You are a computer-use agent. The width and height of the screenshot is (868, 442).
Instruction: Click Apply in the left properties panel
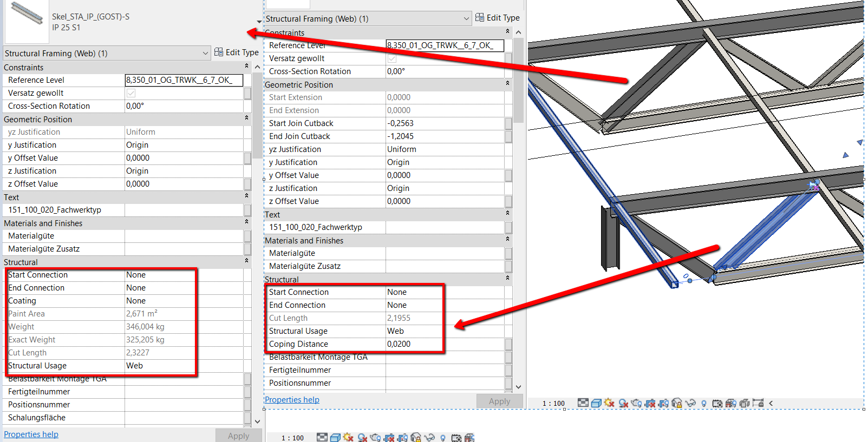(238, 436)
